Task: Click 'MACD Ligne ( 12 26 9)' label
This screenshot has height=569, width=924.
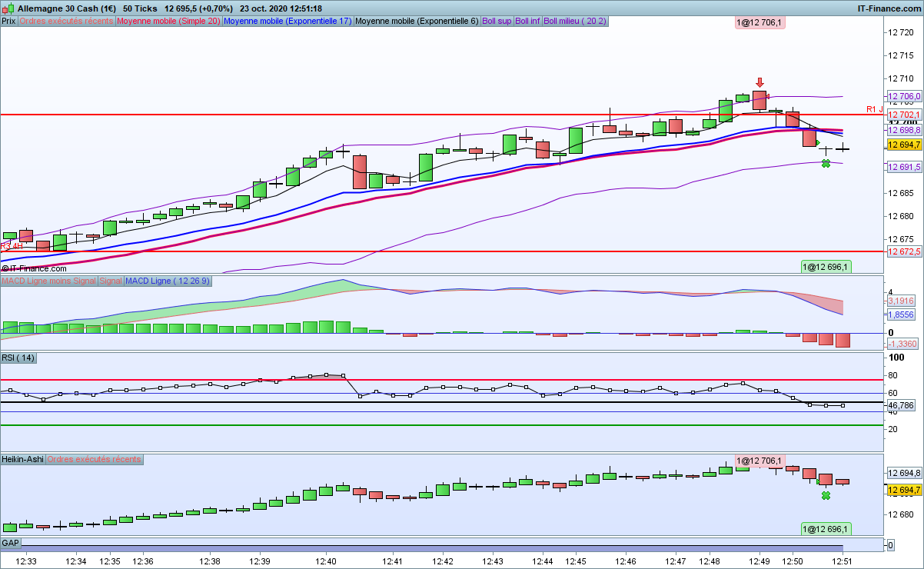Action: (168, 281)
